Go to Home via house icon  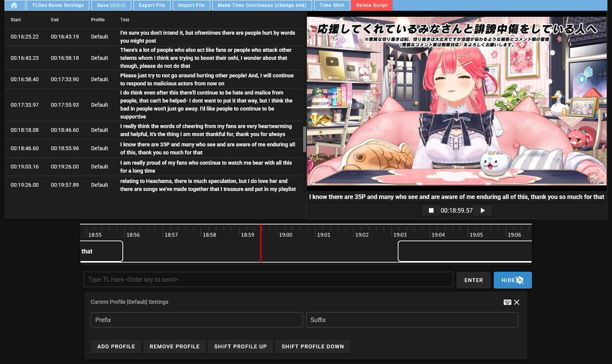(x=14, y=5)
